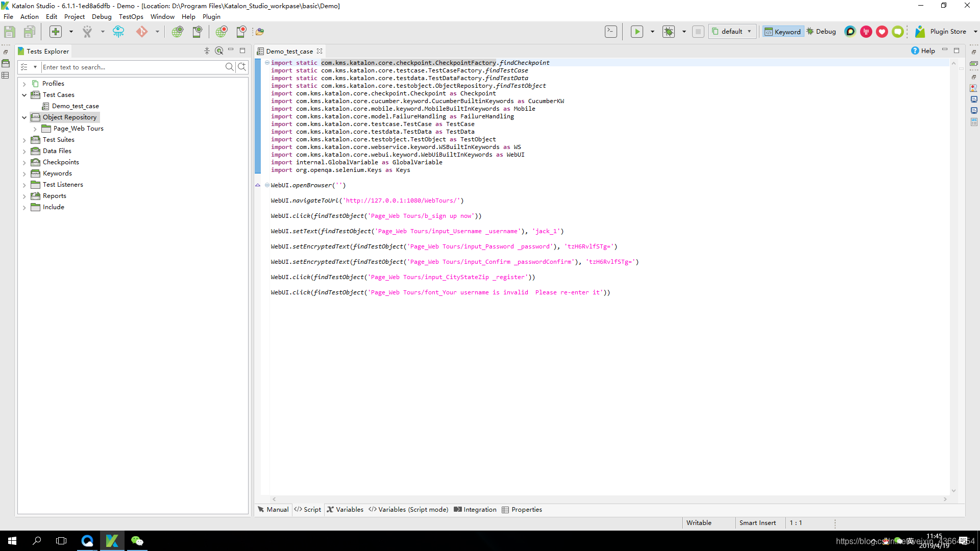Click the Help question mark icon
Screen dimensions: 980x551
click(x=915, y=51)
